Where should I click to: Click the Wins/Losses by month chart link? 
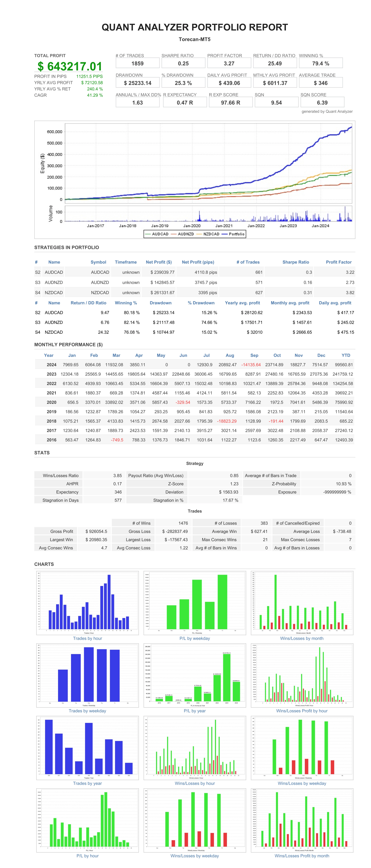(302, 638)
